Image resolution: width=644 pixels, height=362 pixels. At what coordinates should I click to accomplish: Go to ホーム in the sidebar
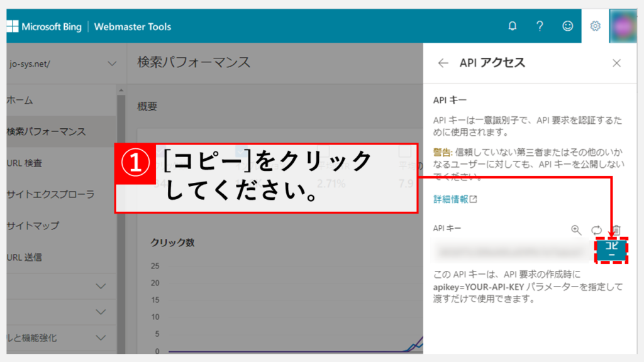click(x=20, y=101)
